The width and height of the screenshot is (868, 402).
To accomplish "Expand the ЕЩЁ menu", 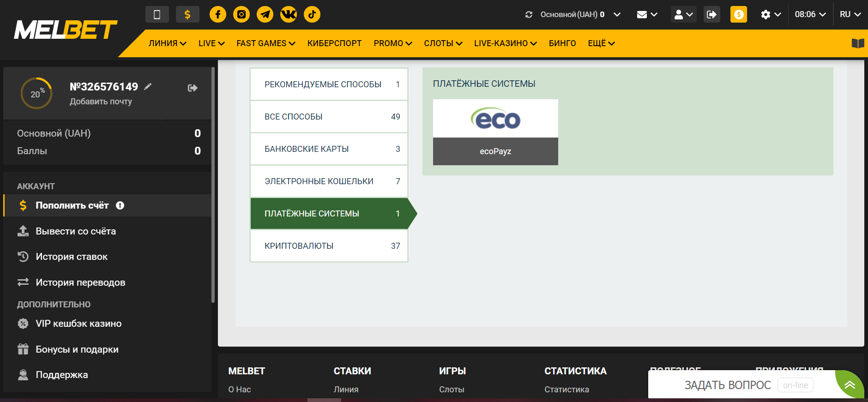I will pyautogui.click(x=601, y=43).
